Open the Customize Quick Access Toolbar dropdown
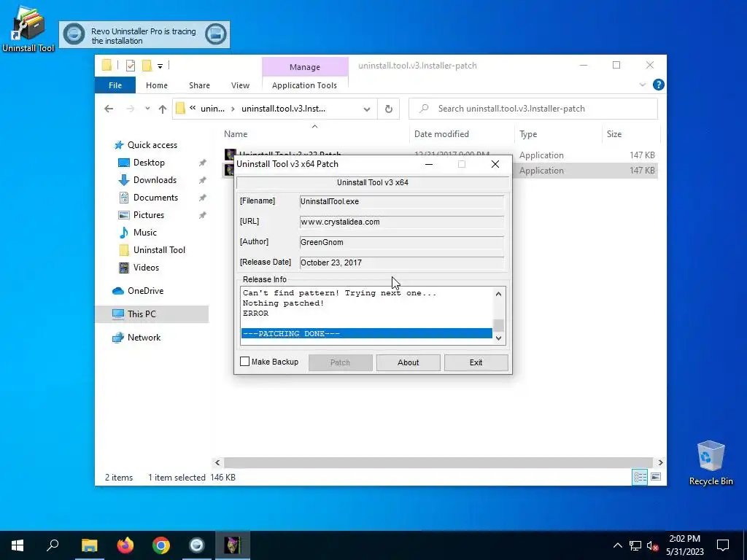 coord(160,66)
